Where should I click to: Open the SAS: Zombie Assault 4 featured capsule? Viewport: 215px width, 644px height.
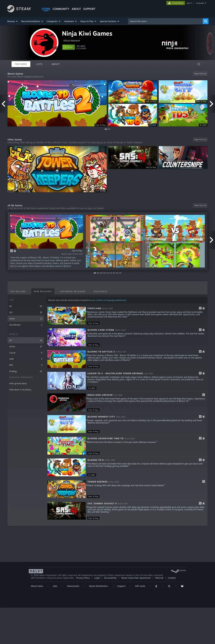coord(133,158)
